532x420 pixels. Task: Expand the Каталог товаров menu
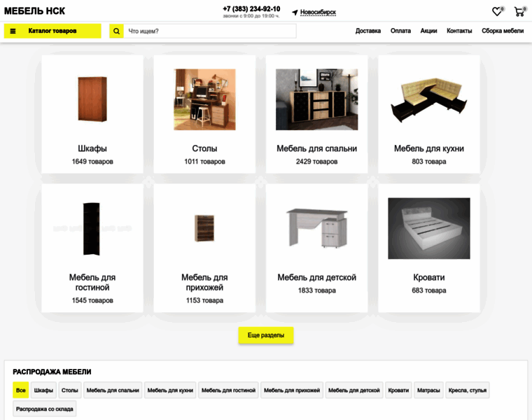pyautogui.click(x=52, y=31)
